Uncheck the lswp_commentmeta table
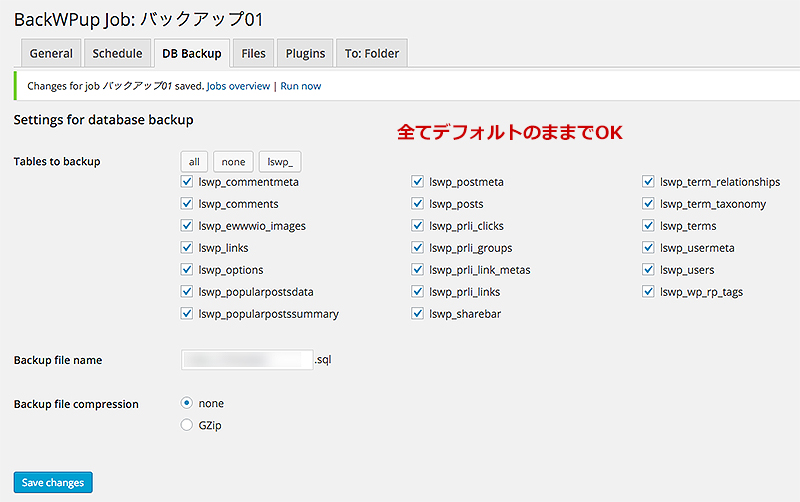800x502 pixels. 187,182
